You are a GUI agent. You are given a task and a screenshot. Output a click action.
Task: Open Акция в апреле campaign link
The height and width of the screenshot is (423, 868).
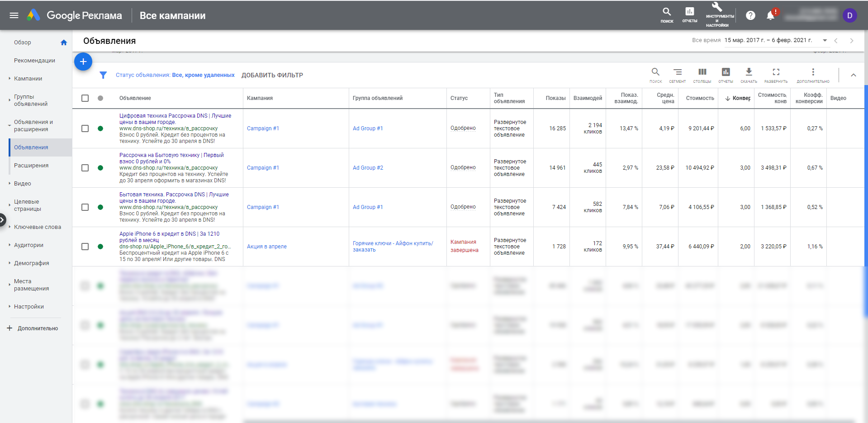[x=267, y=247]
